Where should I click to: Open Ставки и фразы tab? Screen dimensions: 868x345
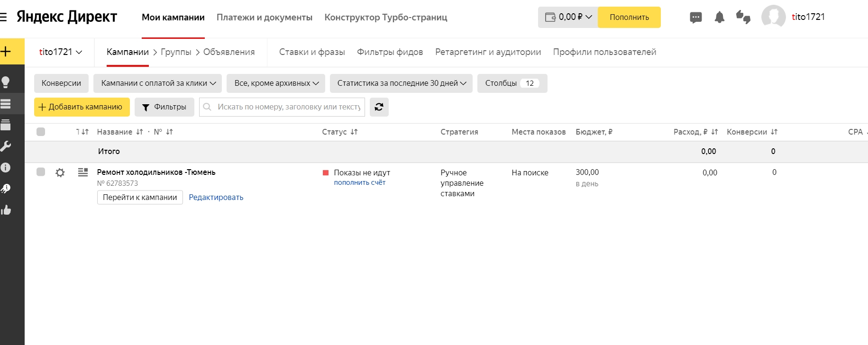(x=312, y=52)
